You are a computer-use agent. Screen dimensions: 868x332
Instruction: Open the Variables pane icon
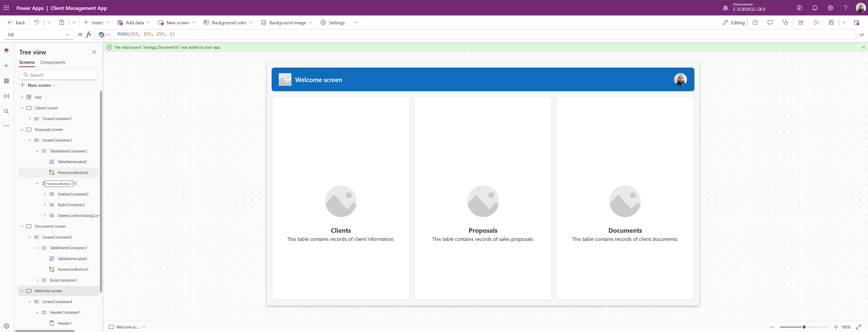6,96
